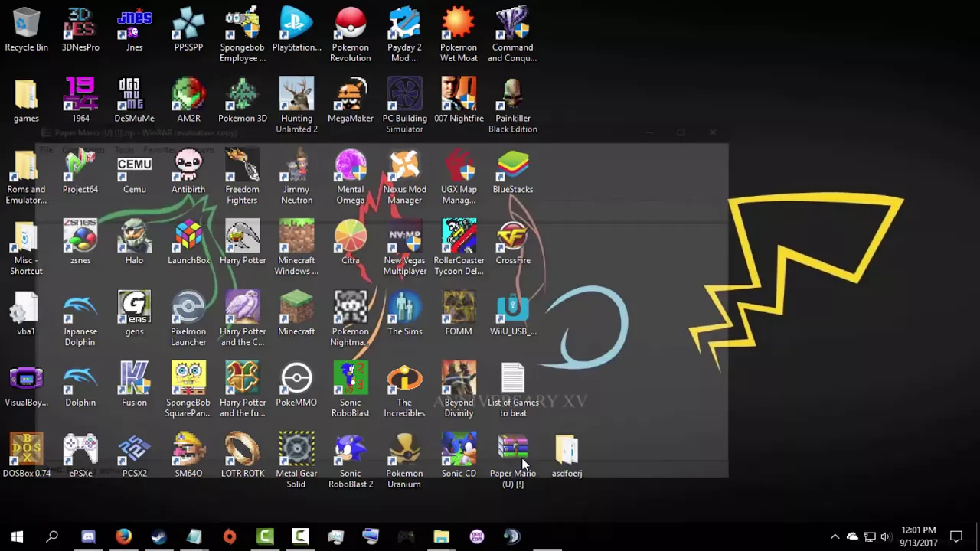The width and height of the screenshot is (980, 551).
Task: Open LaunchBox
Action: [188, 243]
